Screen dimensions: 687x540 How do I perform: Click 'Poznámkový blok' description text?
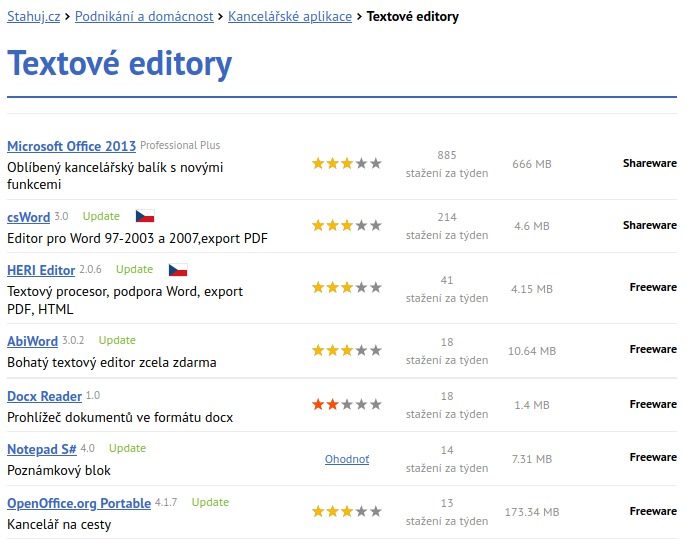click(x=59, y=470)
